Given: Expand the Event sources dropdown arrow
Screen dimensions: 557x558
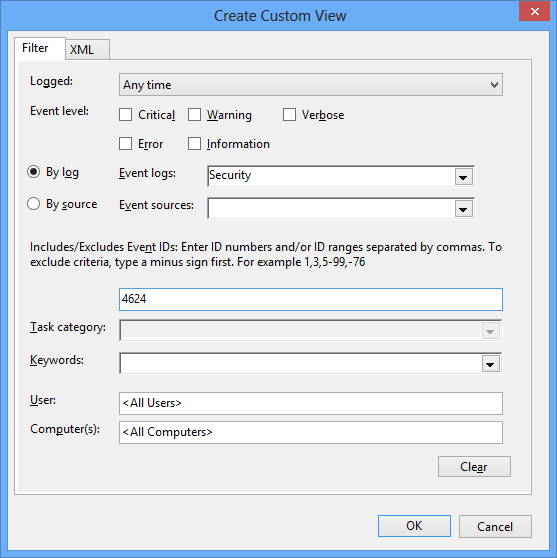Looking at the screenshot, I should coord(464,209).
